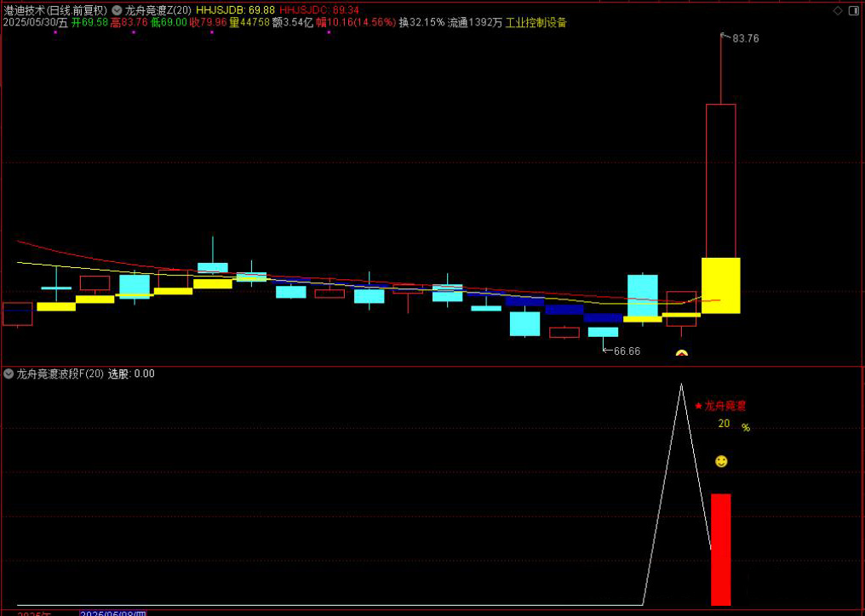
Task: Select the dark blue candle in main chart
Action: pyautogui.click(x=604, y=317)
